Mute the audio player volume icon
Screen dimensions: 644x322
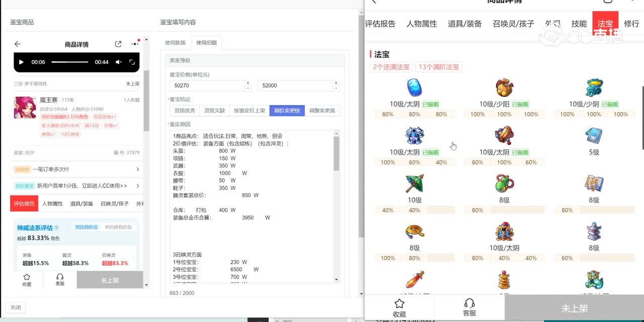pyautogui.click(x=118, y=62)
